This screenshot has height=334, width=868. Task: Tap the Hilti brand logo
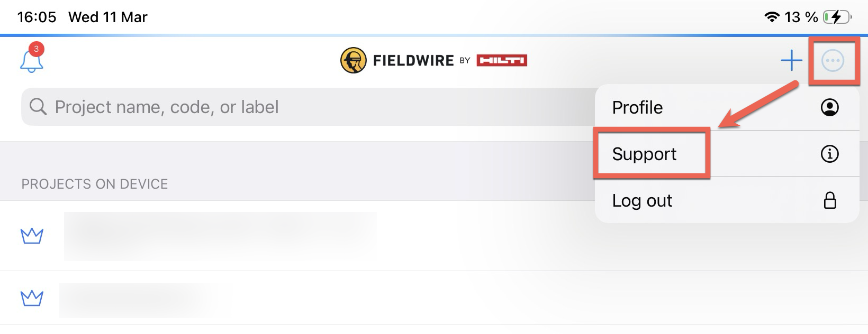[x=501, y=60]
